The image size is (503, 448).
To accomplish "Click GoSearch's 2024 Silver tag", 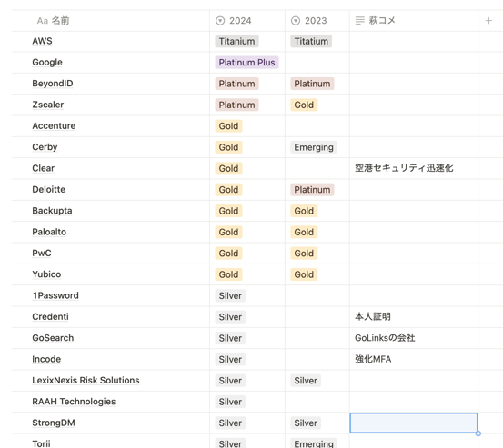I will [230, 338].
